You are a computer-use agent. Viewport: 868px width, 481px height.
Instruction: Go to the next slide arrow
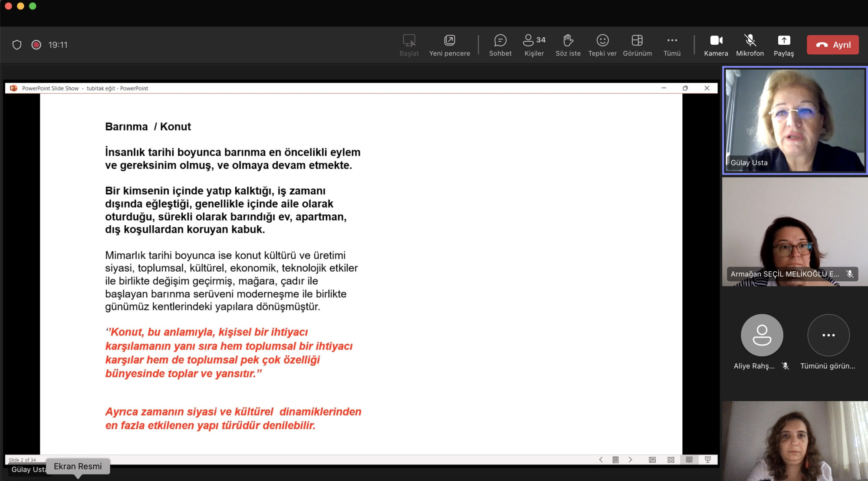pyautogui.click(x=631, y=460)
